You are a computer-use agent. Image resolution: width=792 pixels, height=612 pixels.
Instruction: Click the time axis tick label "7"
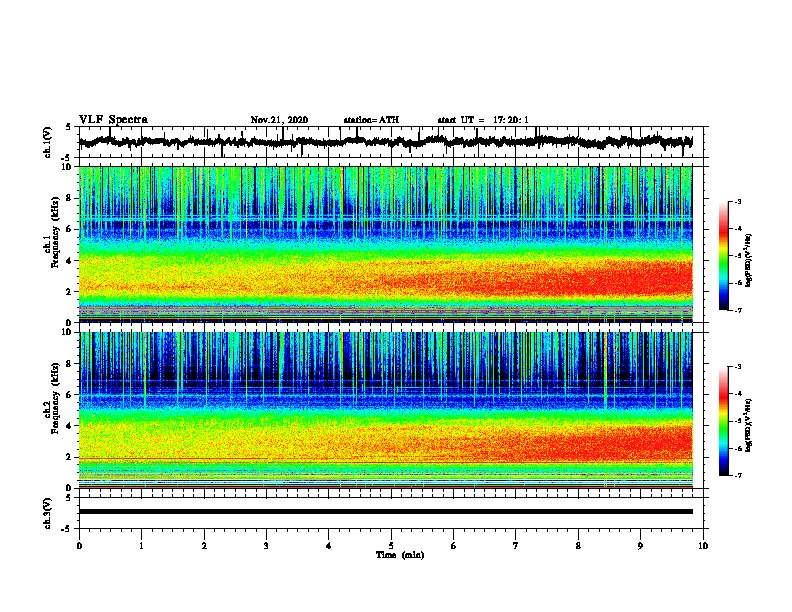(x=516, y=546)
